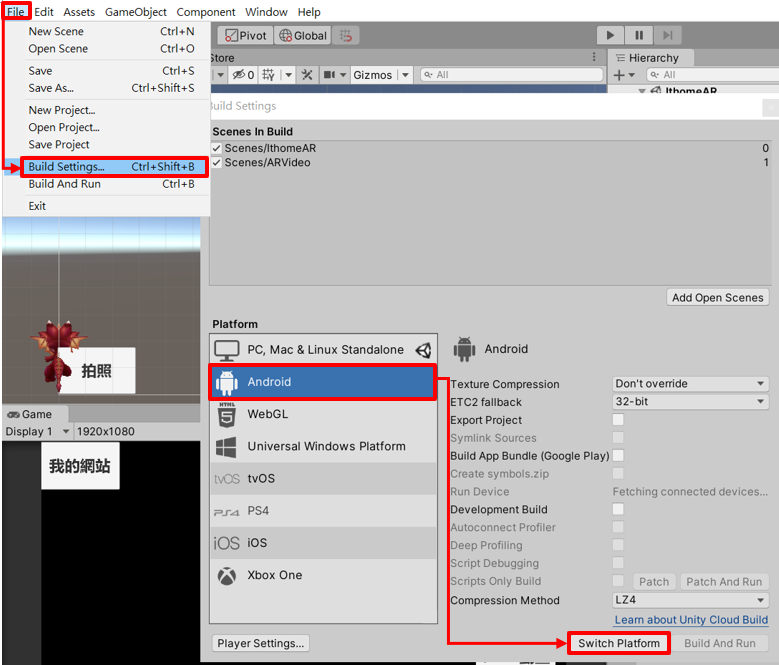Select Universal Windows Platform

click(x=323, y=446)
